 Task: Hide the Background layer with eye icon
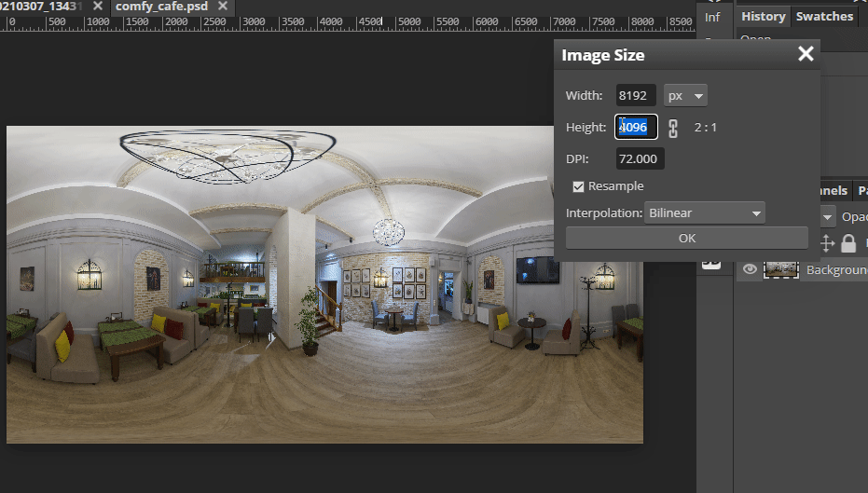749,269
